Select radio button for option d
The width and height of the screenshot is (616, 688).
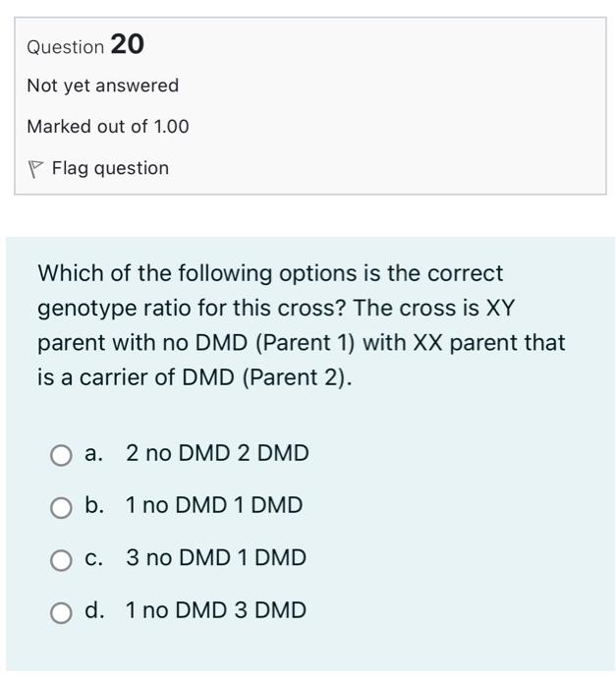[62, 611]
